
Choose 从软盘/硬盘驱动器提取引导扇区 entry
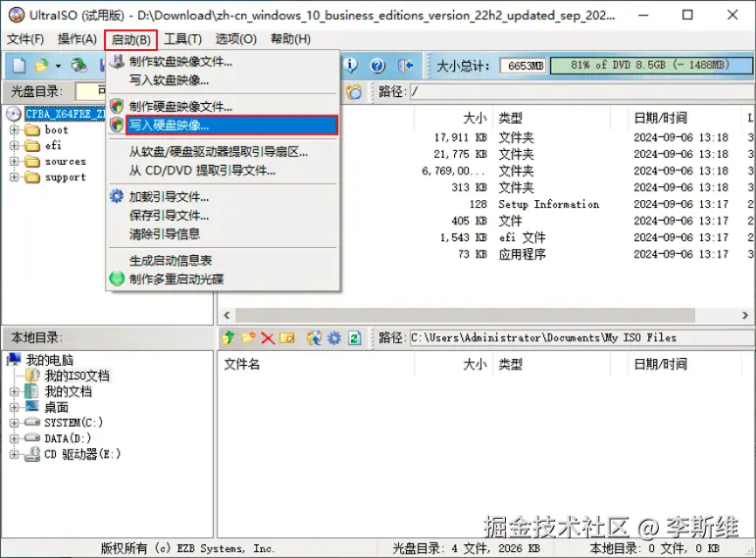[224, 152]
